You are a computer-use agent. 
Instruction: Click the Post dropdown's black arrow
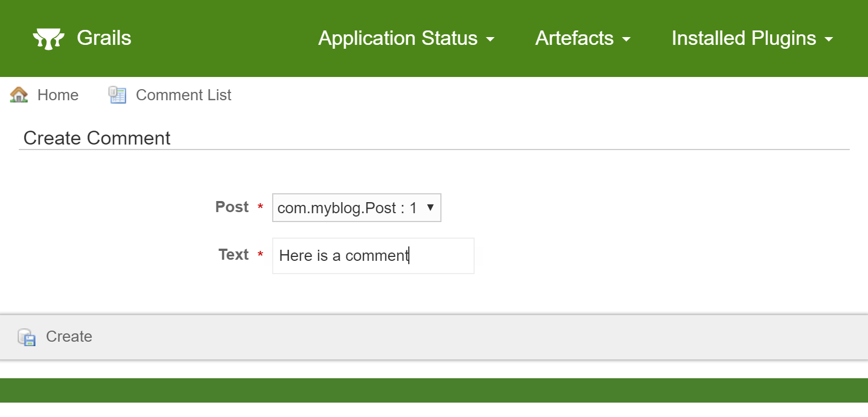[x=430, y=208]
